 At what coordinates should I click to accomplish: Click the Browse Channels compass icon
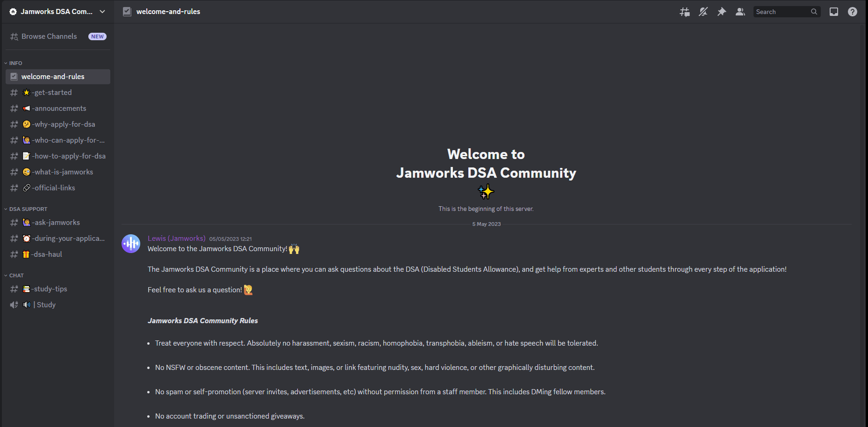click(x=13, y=36)
